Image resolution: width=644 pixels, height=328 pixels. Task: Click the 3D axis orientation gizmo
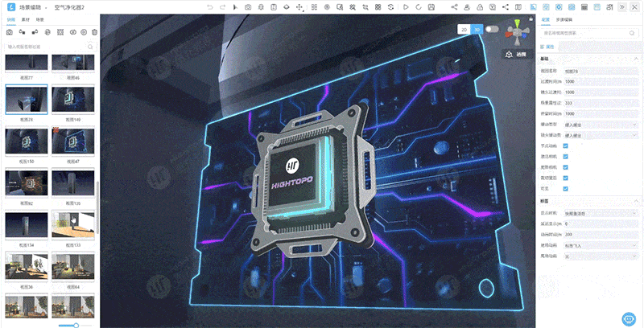(517, 33)
